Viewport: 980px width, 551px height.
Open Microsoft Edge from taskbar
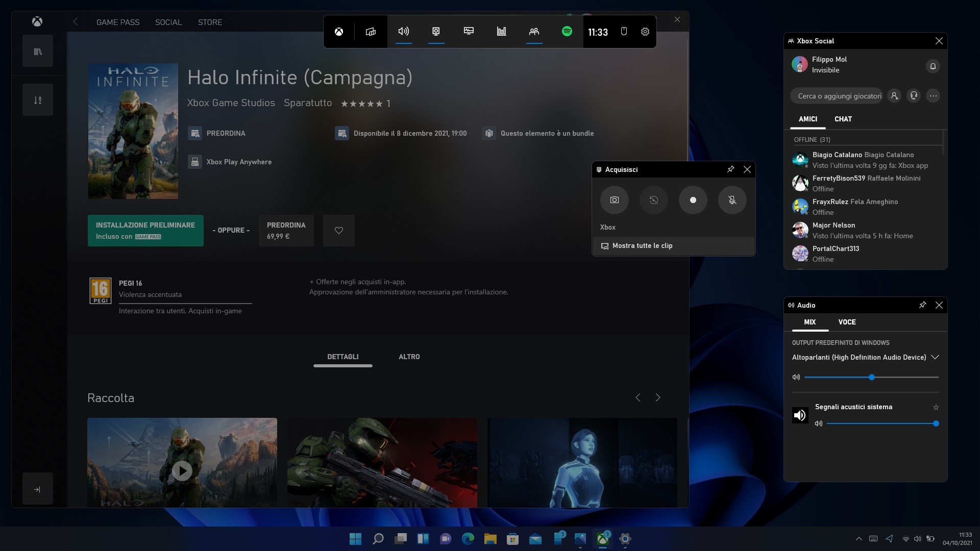tap(468, 539)
